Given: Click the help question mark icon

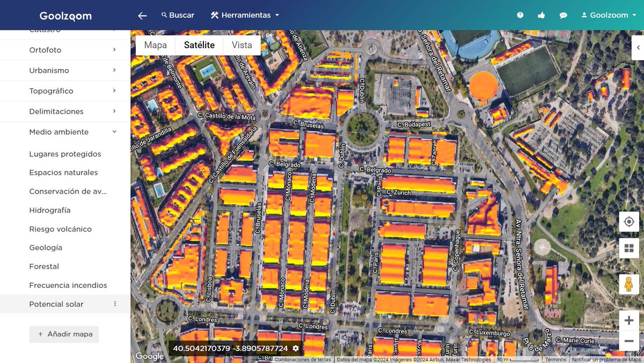Looking at the screenshot, I should pyautogui.click(x=520, y=15).
